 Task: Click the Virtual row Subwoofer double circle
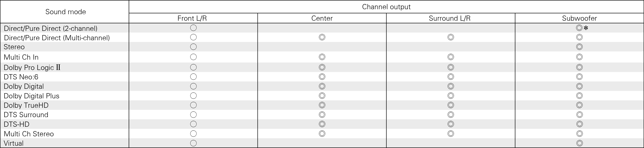coord(579,143)
